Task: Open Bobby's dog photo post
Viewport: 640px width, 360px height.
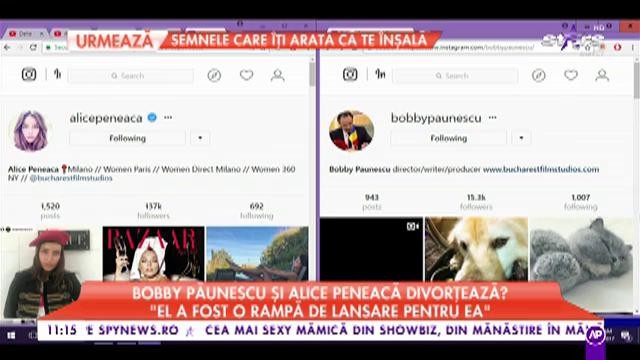Action: coord(476,249)
